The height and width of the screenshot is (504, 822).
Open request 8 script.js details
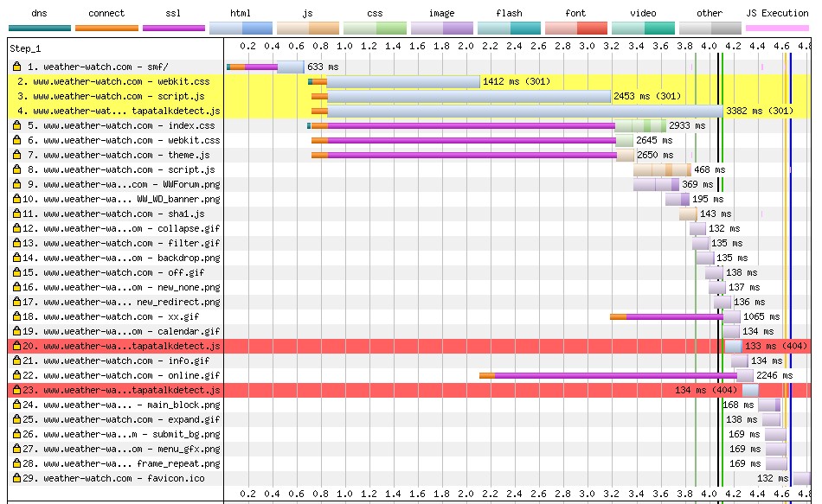click(122, 169)
